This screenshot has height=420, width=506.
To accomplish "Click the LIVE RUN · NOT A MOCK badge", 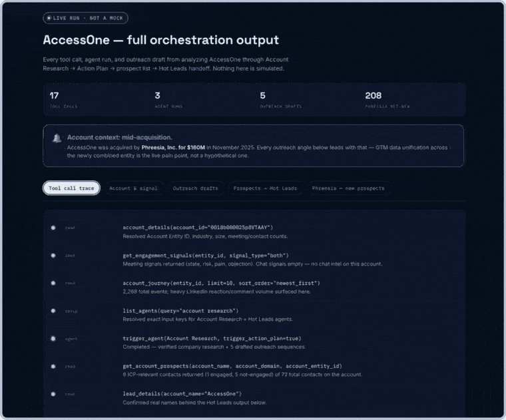I will (x=85, y=18).
